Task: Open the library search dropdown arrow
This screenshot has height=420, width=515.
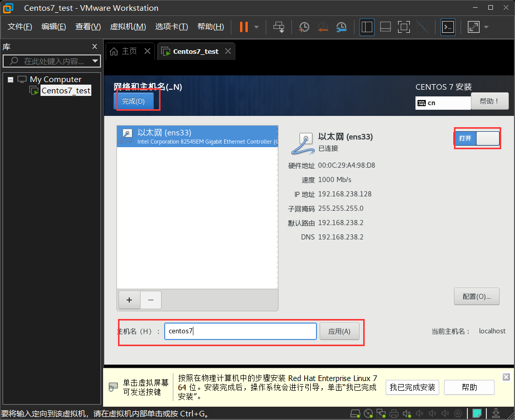Action: 95,62
